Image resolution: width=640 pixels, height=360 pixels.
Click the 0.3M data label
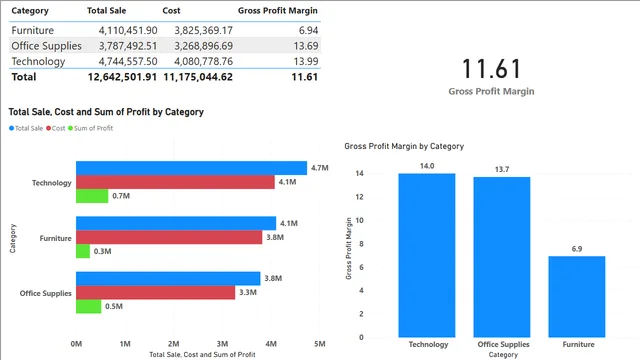coord(102,251)
